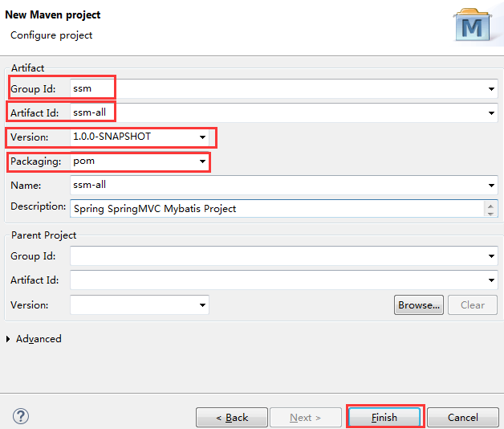Viewport: 504px width, 429px height.
Task: Click the Packaging: label
Action: pos(35,161)
